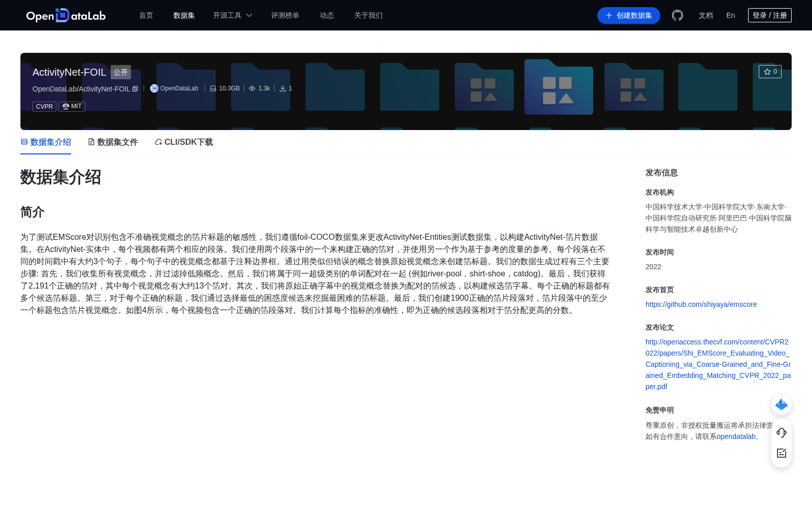This screenshot has height=508, width=812.
Task: Click the 发布机构 heading
Action: point(660,192)
